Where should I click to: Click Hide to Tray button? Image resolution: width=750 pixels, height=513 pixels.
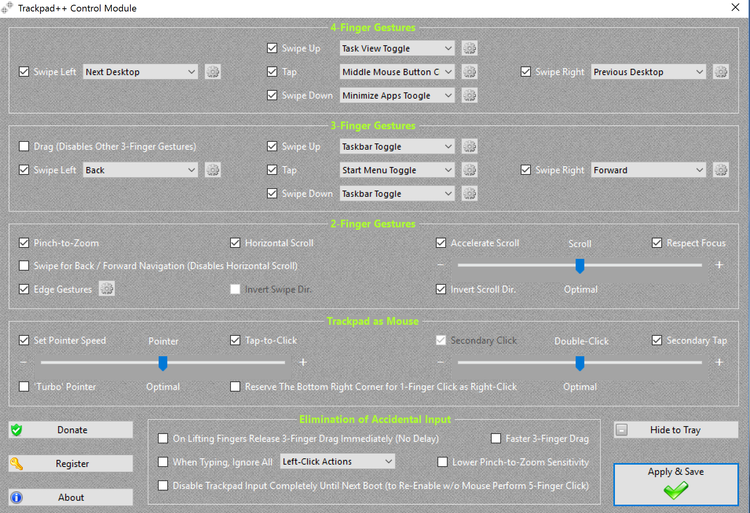click(x=676, y=429)
